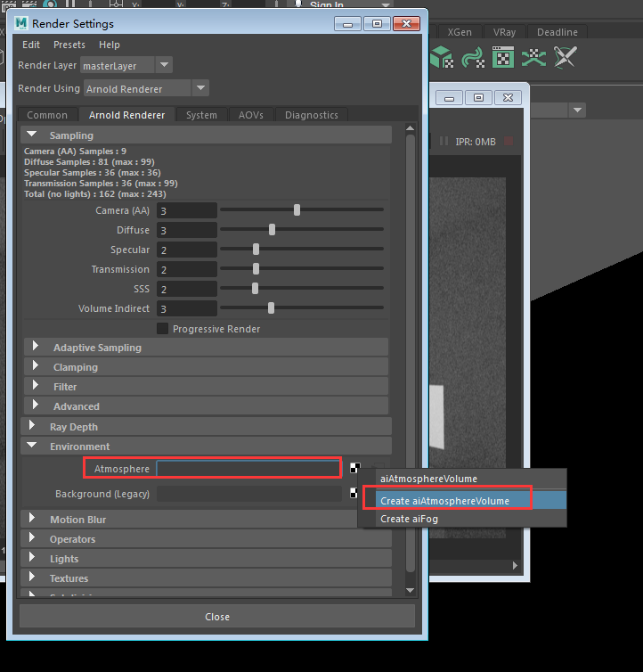Click the Background (Legacy) input field
The height and width of the screenshot is (672, 643).
point(249,494)
